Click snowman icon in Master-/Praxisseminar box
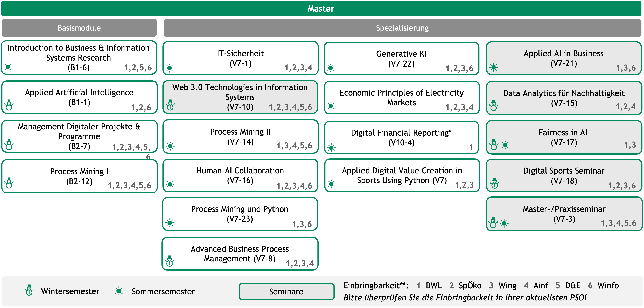The height and width of the screenshot is (308, 644). click(493, 223)
